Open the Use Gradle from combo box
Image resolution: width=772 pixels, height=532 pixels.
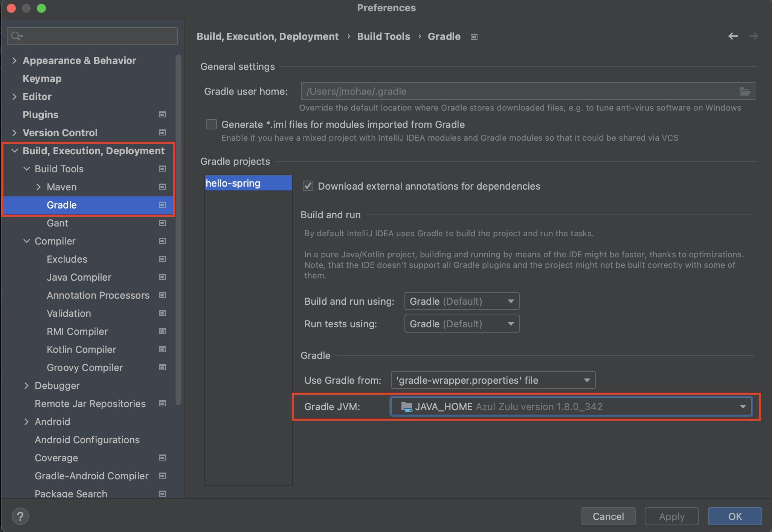coord(493,380)
